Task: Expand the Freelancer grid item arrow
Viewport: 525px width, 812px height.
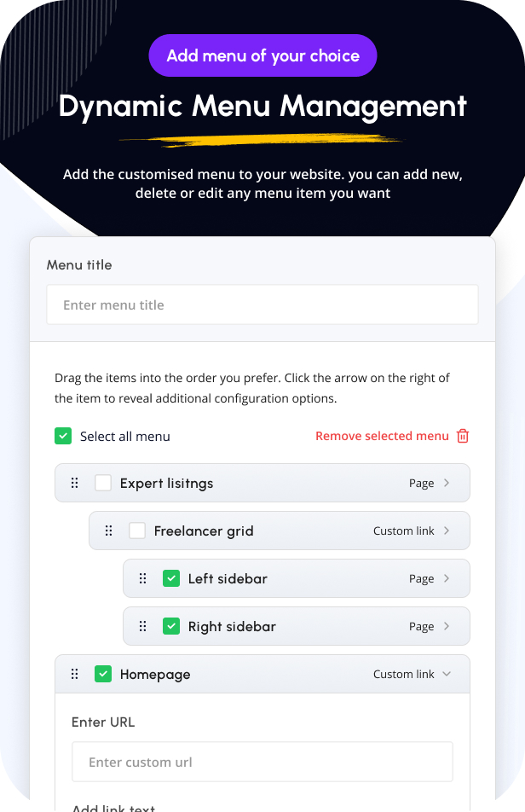Action: (x=447, y=531)
